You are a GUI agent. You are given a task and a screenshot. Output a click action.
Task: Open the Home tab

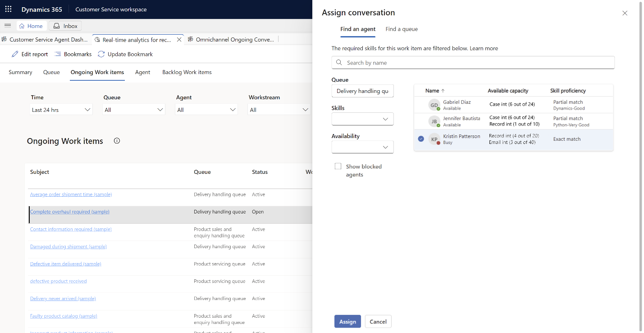click(31, 26)
